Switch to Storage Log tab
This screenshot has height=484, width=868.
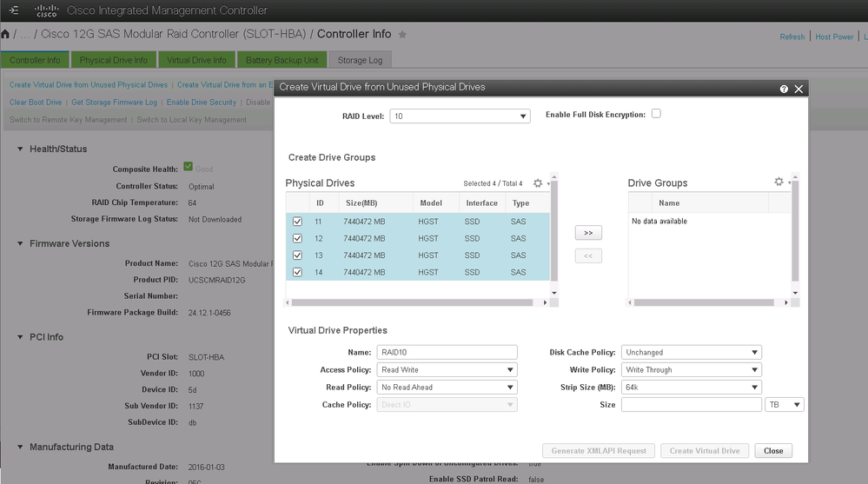pyautogui.click(x=360, y=60)
